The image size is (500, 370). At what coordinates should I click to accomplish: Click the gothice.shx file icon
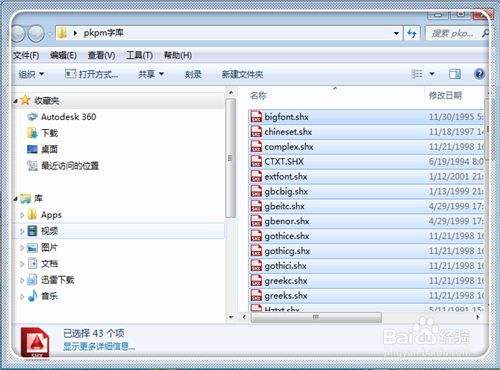pos(256,236)
